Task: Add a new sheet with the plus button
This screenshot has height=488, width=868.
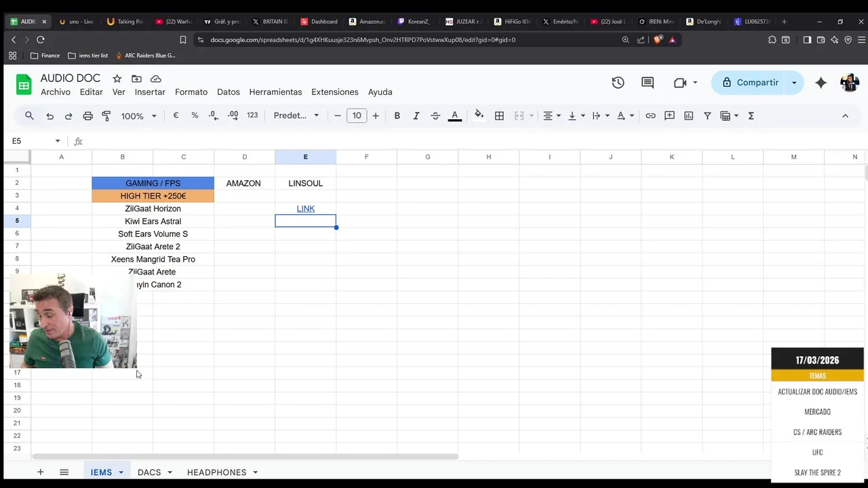Action: click(40, 472)
